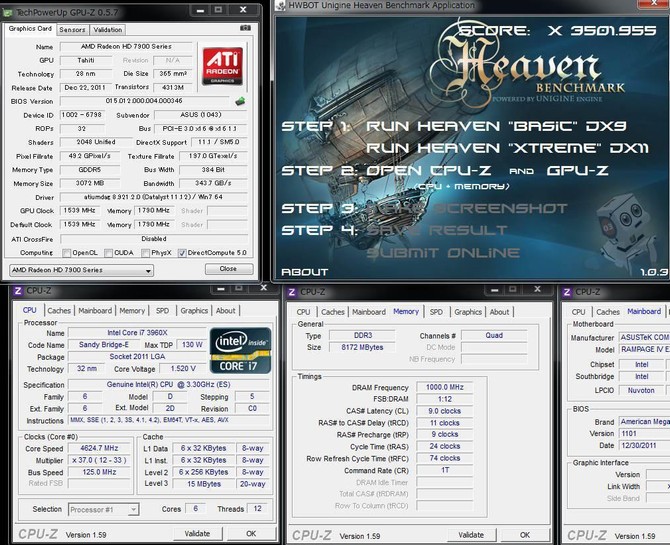
Task: Click the Close button in GPU-Z
Action: [x=229, y=269]
